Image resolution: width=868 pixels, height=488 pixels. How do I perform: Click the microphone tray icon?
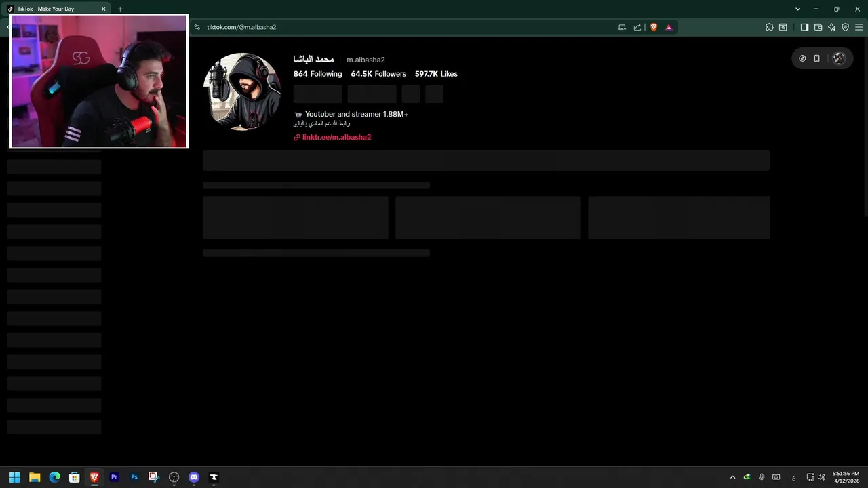[x=762, y=477]
